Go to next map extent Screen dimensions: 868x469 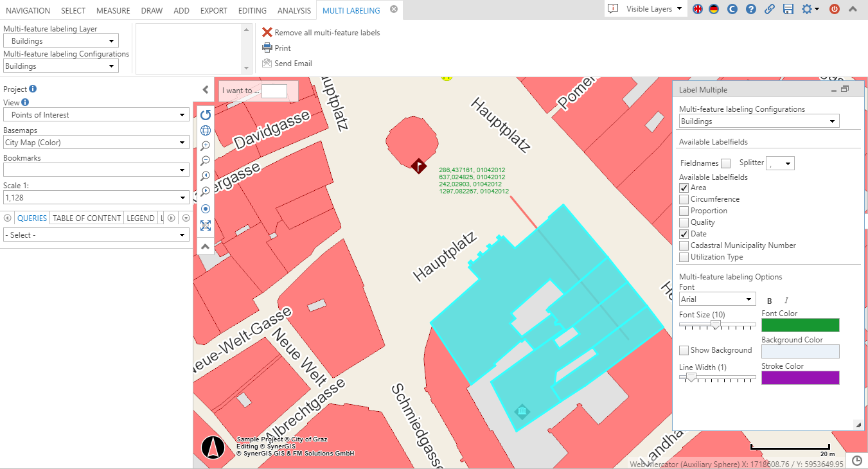pos(205,191)
